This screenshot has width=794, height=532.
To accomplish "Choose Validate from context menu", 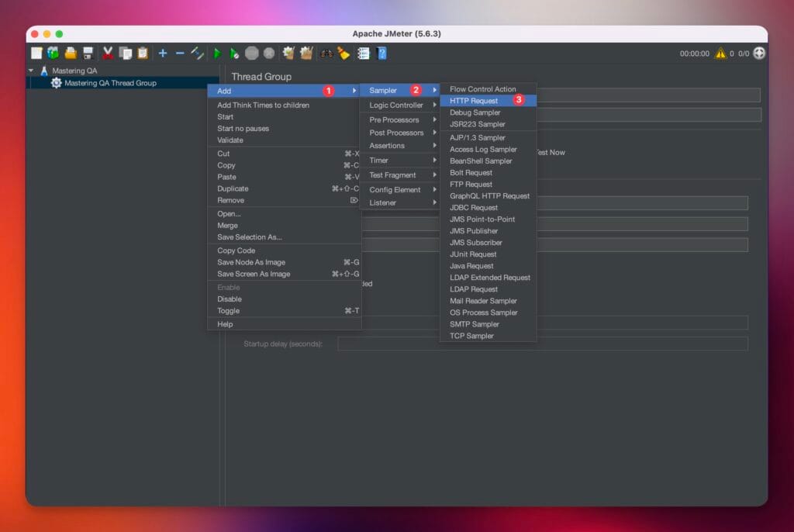I will [285, 140].
